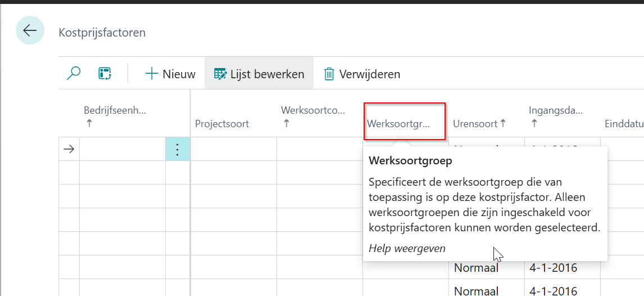Sort by Bedrijfseenheid column header
Viewport: 644px width, 296px height.
[115, 110]
